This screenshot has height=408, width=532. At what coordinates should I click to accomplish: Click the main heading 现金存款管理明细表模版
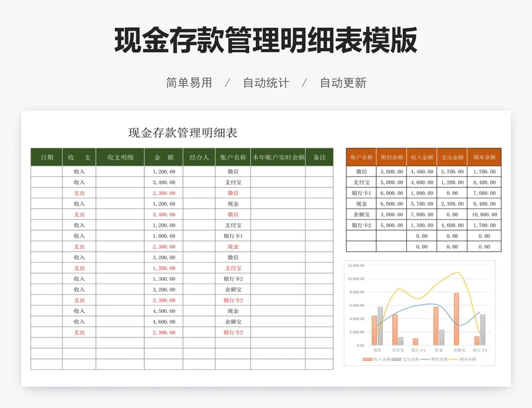265,41
